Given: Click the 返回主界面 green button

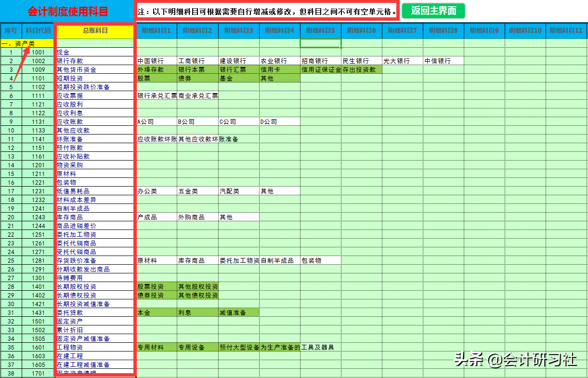Looking at the screenshot, I should coord(434,11).
